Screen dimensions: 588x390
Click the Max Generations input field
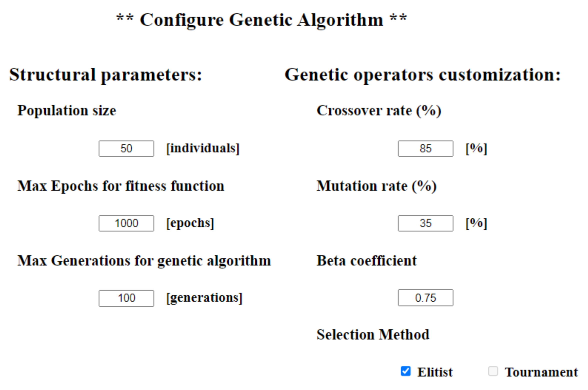click(126, 298)
